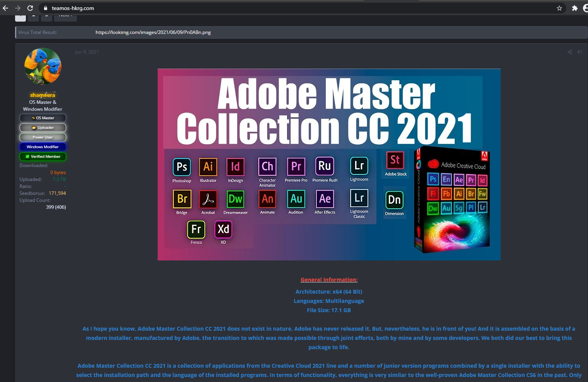Click the General Information heading
Image resolution: width=588 pixels, height=382 pixels.
(329, 280)
